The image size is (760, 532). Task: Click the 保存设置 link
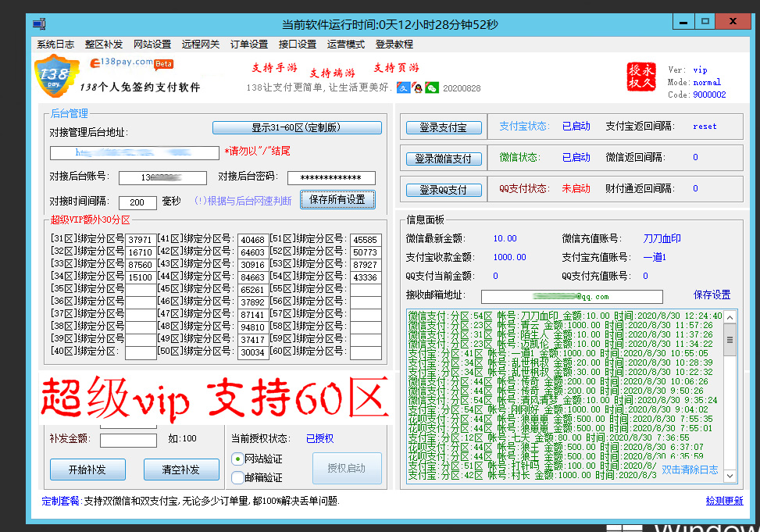[712, 295]
